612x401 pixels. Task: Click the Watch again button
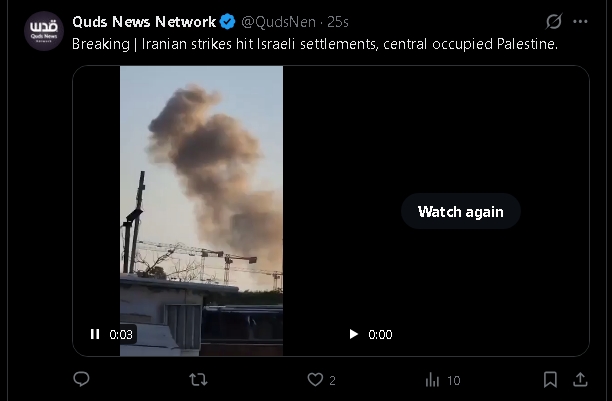pyautogui.click(x=461, y=211)
